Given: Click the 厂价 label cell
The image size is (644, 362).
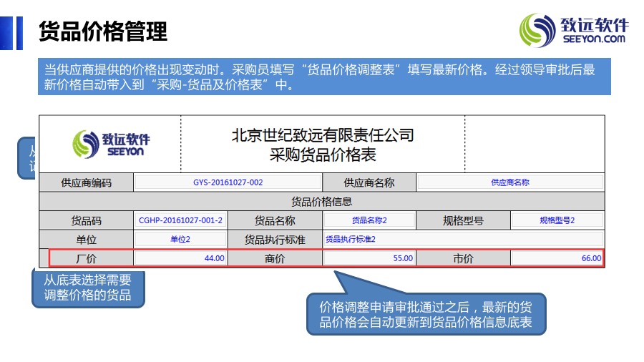Looking at the screenshot, I should (x=87, y=258).
